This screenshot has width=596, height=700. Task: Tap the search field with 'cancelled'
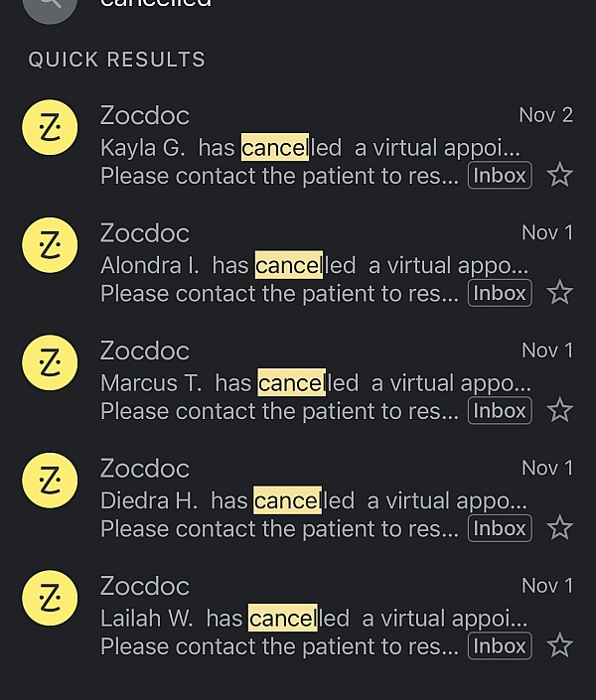(298, 5)
